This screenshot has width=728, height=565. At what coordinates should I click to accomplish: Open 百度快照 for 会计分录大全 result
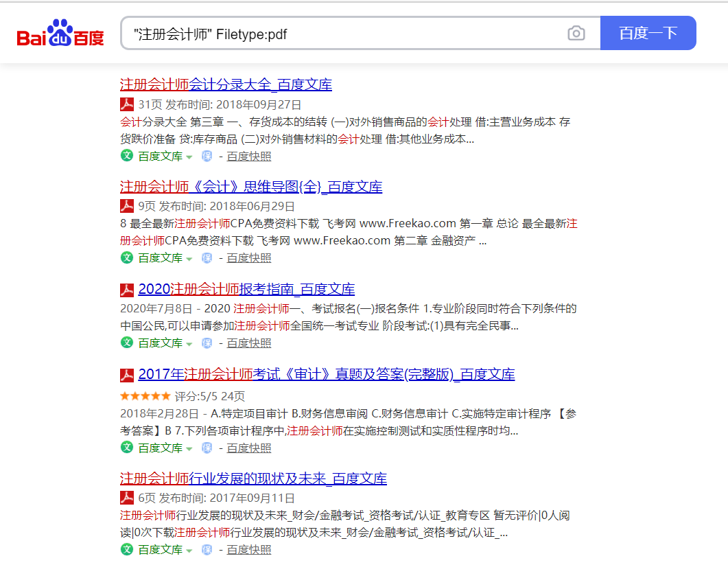click(249, 157)
